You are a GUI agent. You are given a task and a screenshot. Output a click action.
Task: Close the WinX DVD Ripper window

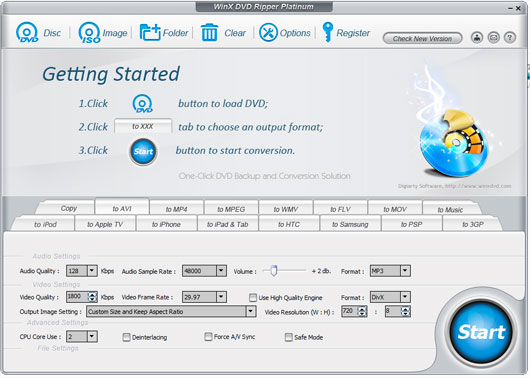(x=518, y=8)
